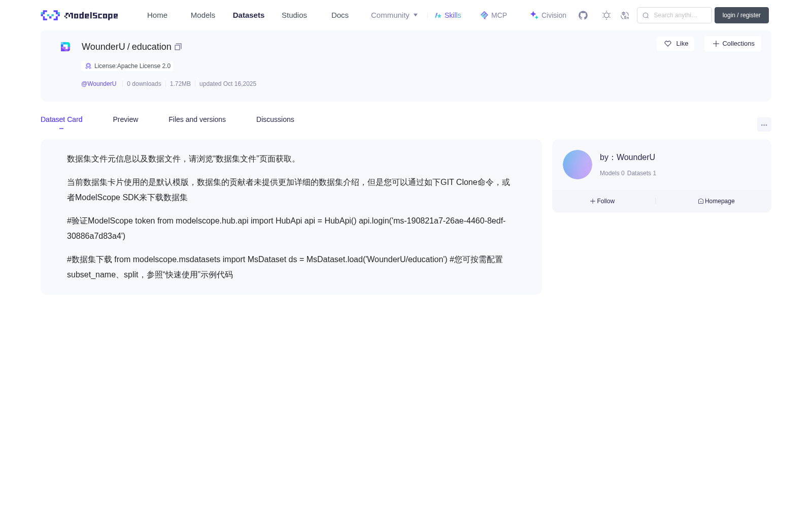Open the ModelScope logo home link
Viewport: 812px width, 508px height.
(x=80, y=15)
